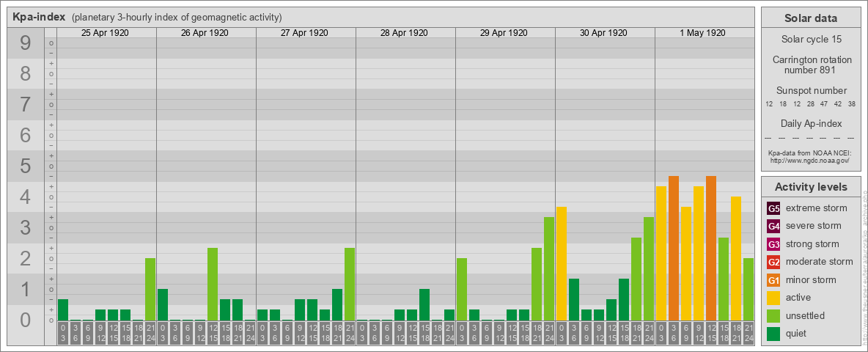Click the orange 12-15 bar on 1 May

(x=711, y=249)
